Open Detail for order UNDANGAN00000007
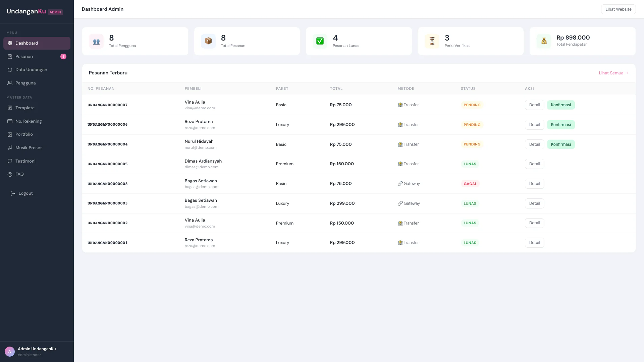 pos(534,105)
